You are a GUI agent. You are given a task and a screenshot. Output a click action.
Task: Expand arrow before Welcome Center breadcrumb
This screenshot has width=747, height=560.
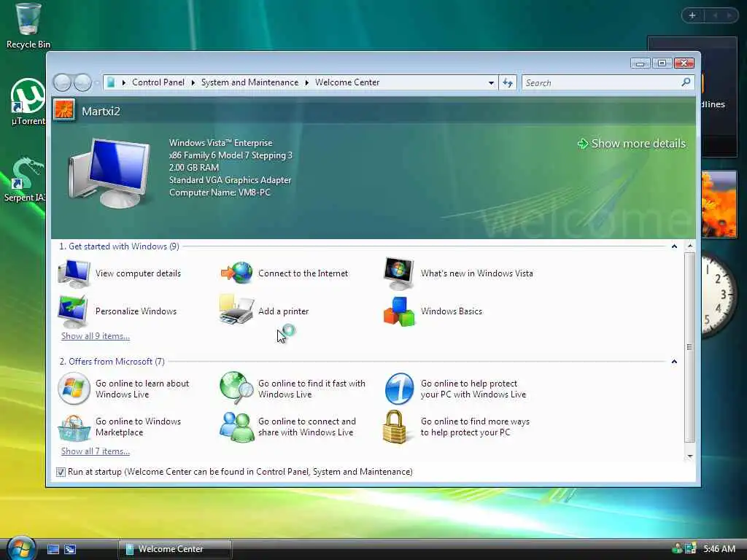[307, 83]
